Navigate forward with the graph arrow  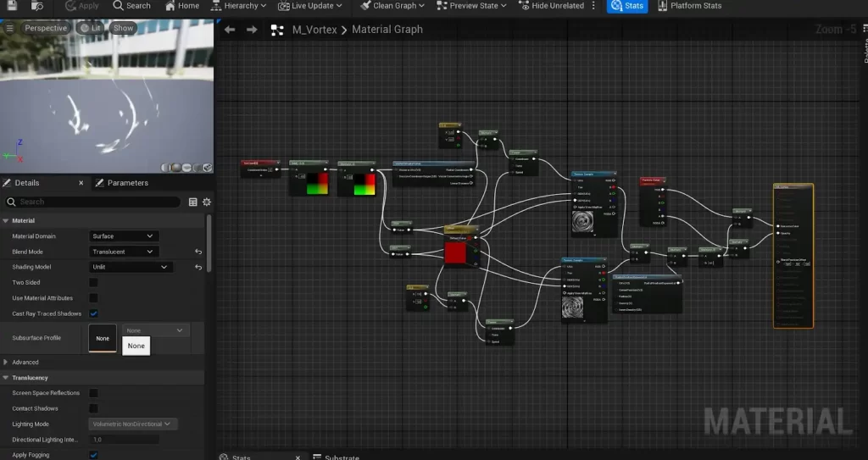[252, 30]
